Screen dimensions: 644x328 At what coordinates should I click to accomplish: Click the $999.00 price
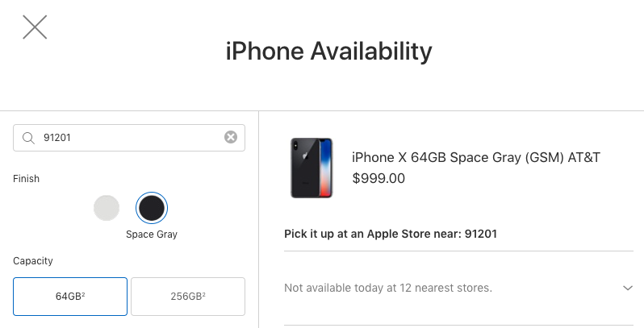378,178
